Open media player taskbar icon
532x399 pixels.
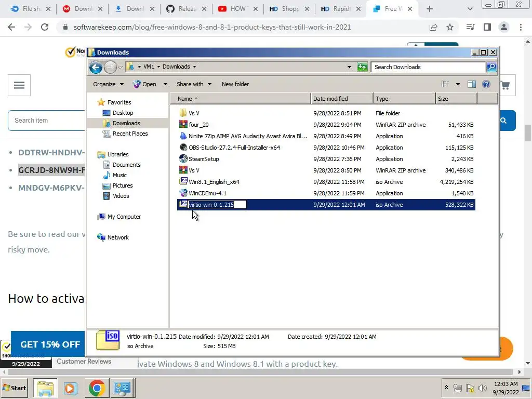coord(71,388)
